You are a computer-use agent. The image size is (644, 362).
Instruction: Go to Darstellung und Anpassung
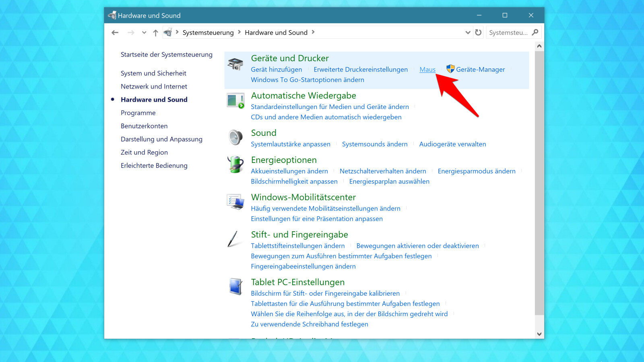click(161, 139)
